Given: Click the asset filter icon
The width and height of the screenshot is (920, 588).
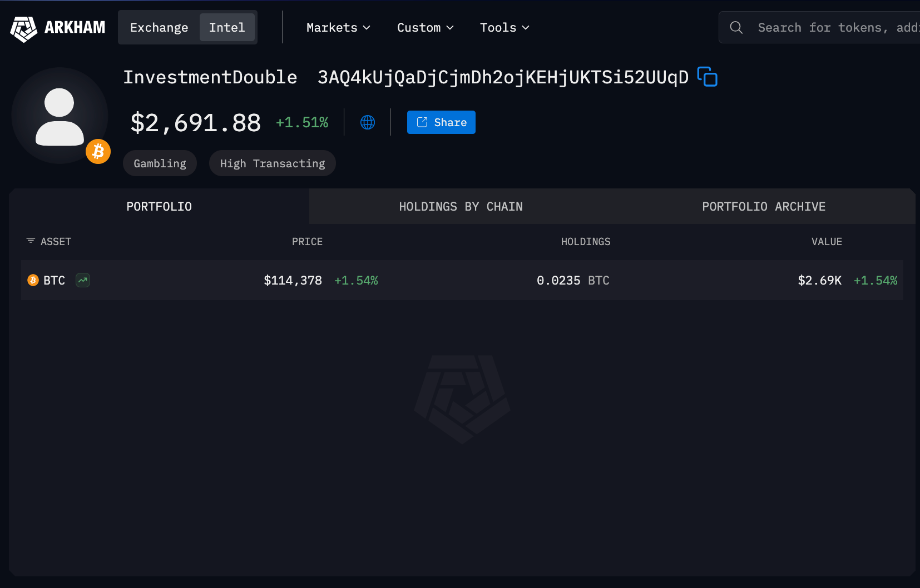Looking at the screenshot, I should coord(31,241).
